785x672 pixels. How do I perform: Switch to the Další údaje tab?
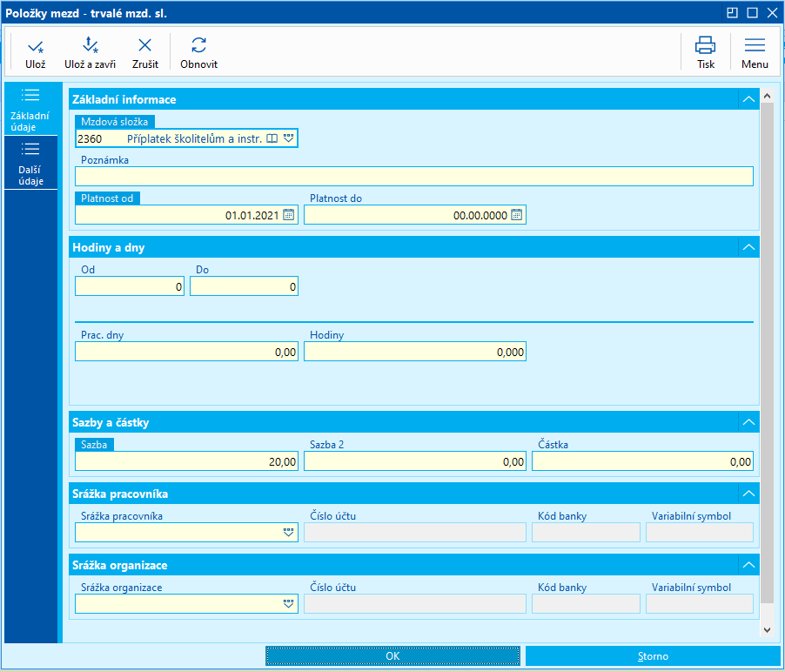coord(30,164)
